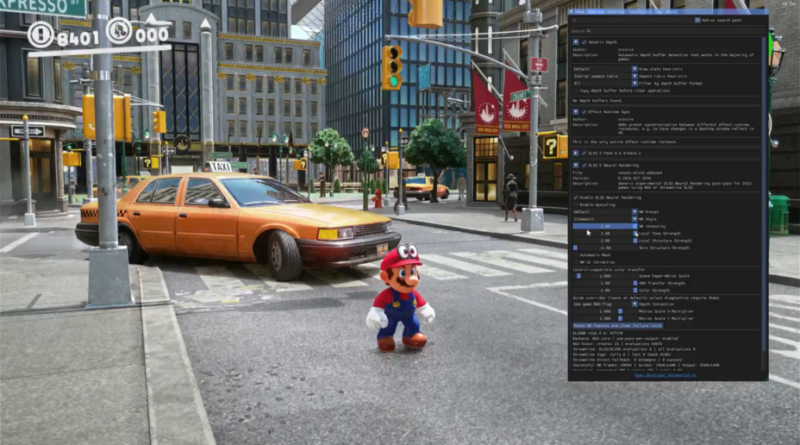This screenshot has width=800, height=445.
Task: Uncheck the Generic Depth add-on checkbox
Action: 584,42
